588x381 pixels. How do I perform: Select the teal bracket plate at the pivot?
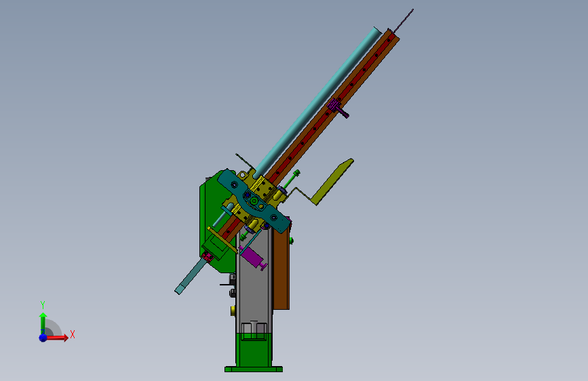pos(254,201)
